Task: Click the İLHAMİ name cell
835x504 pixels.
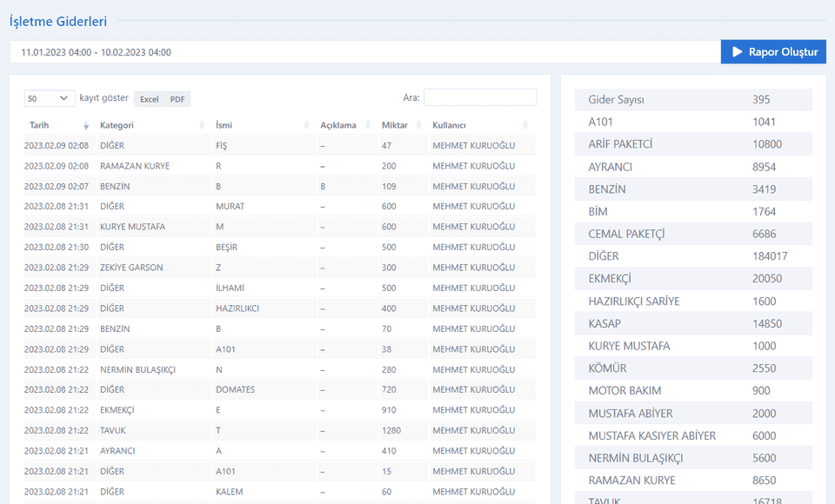Action: click(x=263, y=288)
